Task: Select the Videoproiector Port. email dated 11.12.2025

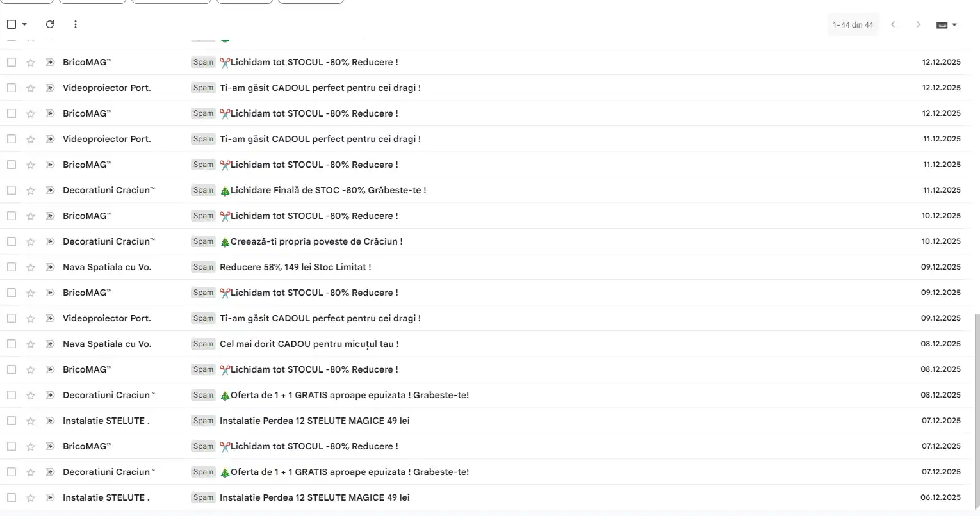Action: [x=12, y=139]
